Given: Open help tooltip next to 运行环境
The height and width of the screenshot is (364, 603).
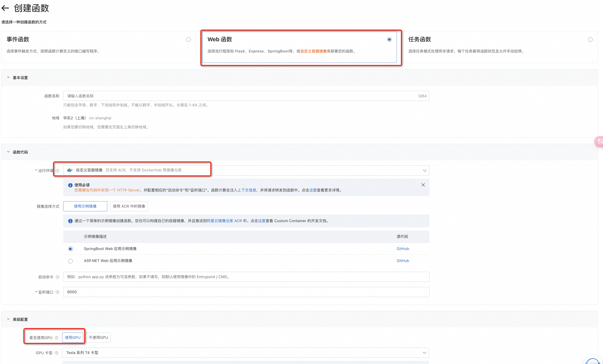Looking at the screenshot, I should coord(57,171).
